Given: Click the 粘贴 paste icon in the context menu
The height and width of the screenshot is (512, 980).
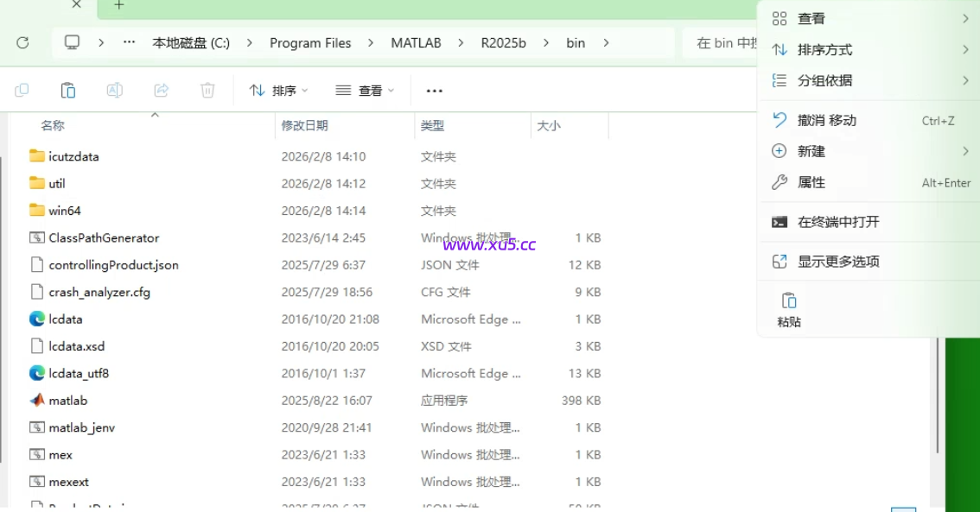Looking at the screenshot, I should [x=787, y=301].
